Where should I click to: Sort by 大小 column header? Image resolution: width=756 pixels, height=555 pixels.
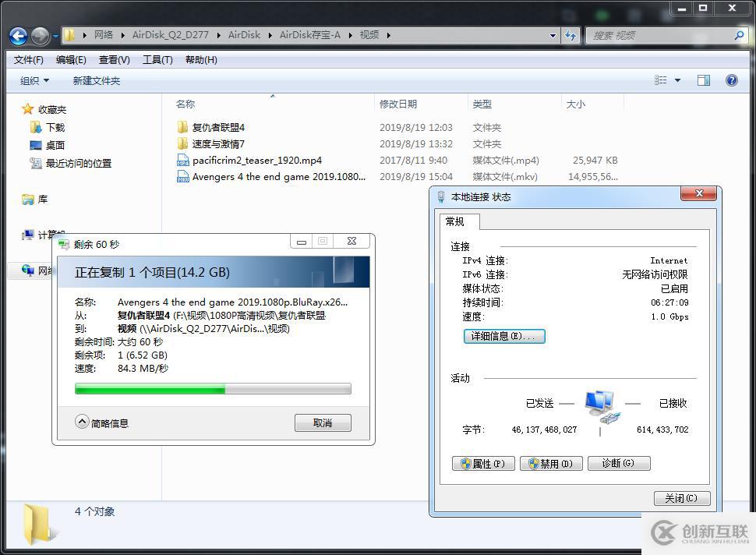click(576, 104)
